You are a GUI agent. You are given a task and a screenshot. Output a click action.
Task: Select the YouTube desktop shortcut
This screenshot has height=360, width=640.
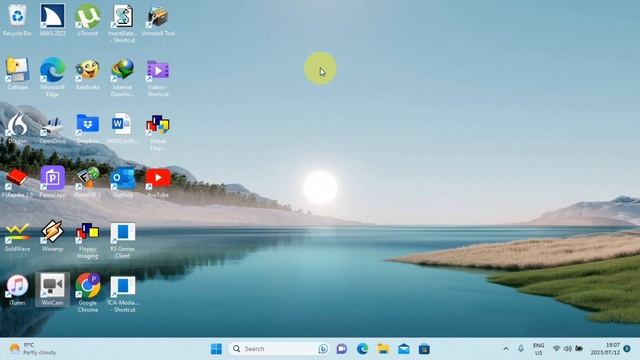(158, 182)
